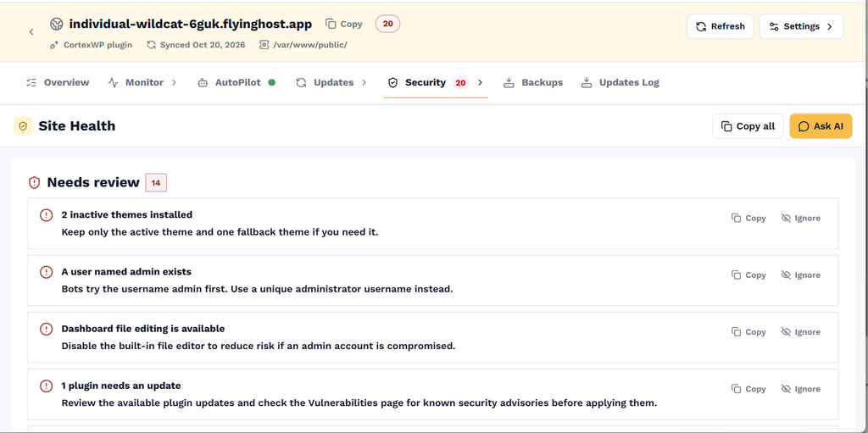Click the Synced Oct 20, 2026 text

[202, 45]
